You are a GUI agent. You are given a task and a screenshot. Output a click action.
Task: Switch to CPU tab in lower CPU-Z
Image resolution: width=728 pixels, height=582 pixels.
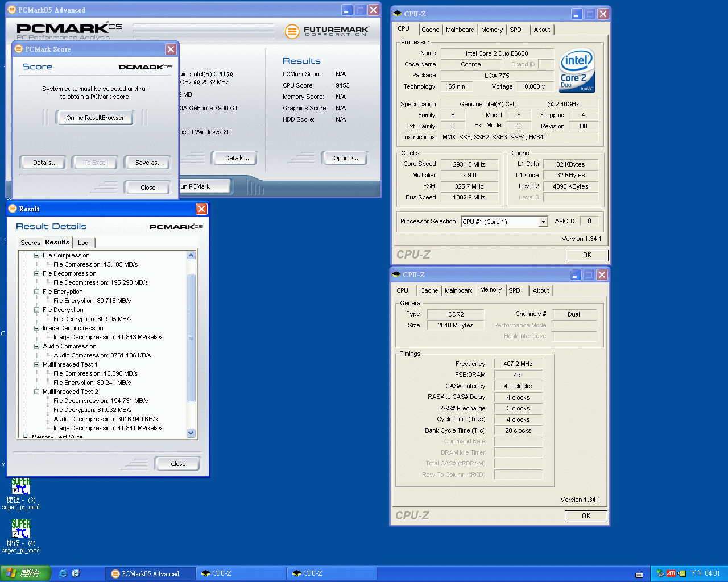403,290
